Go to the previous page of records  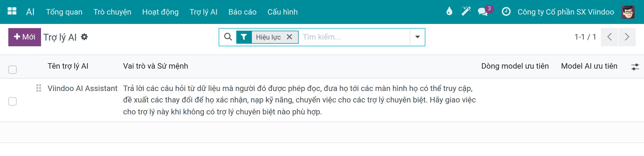[609, 37]
